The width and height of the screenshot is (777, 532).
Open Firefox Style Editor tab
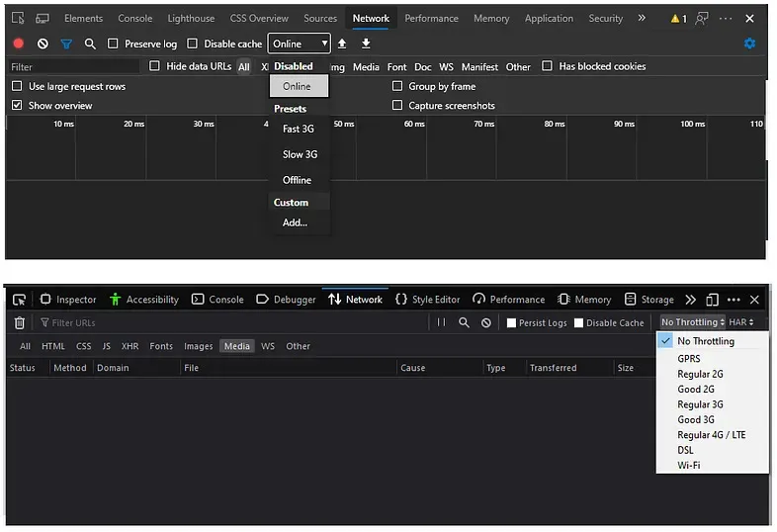[x=428, y=300]
